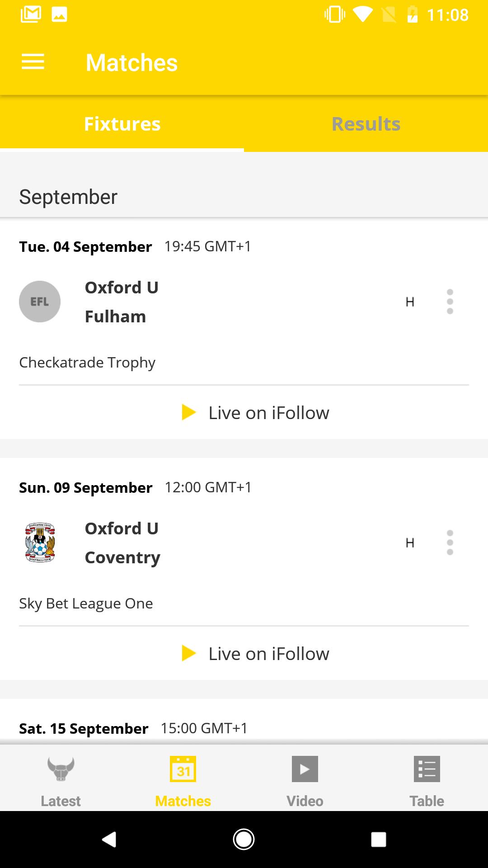Select the Matches calendar icon
The image size is (488, 868).
pyautogui.click(x=183, y=769)
